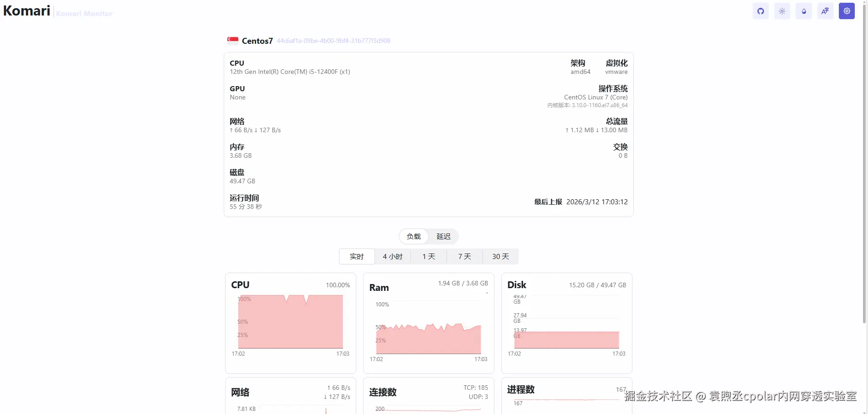Click last report time 2026/3/12 17:03:12

pyautogui.click(x=597, y=202)
